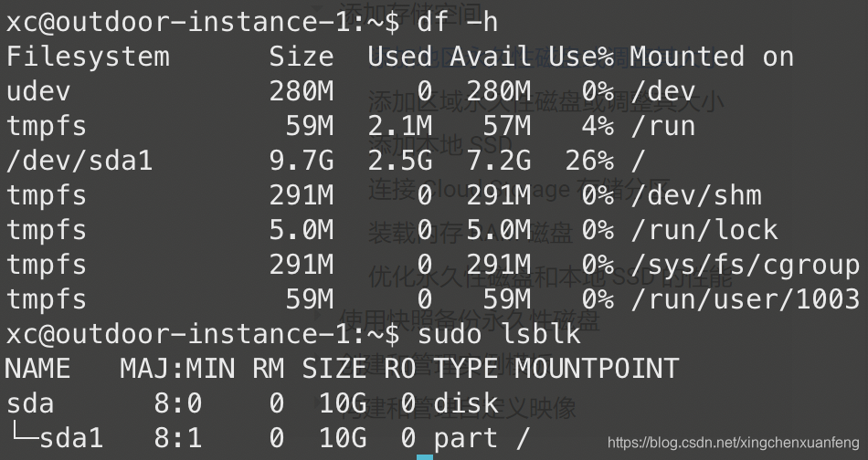The image size is (868, 460).
Task: Click the Filesystem column header
Action: coord(88,57)
